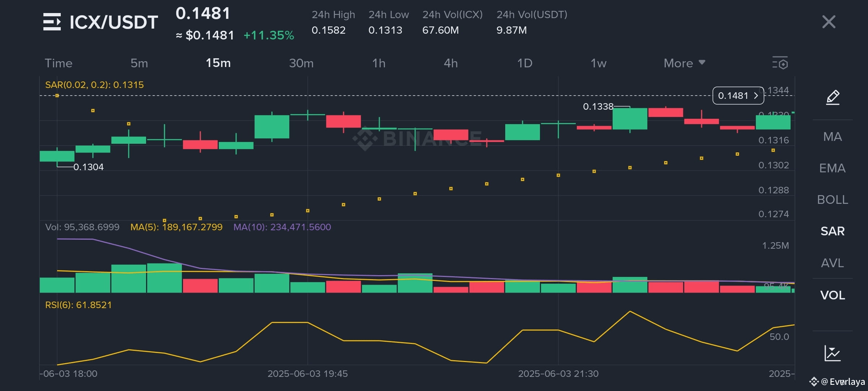Enable the AVL indicator
Image resolution: width=868 pixels, height=391 pixels.
(x=832, y=263)
